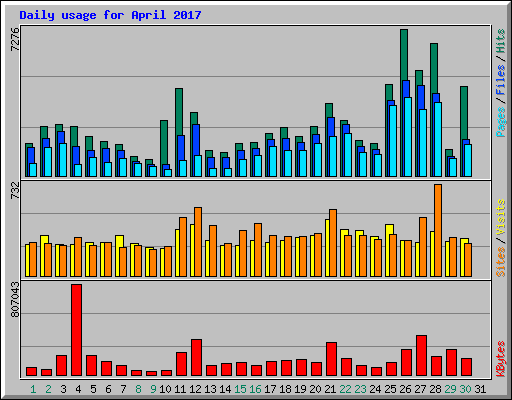Click day 28 on the x-axis
This screenshot has height=400, width=512.
[x=435, y=389]
